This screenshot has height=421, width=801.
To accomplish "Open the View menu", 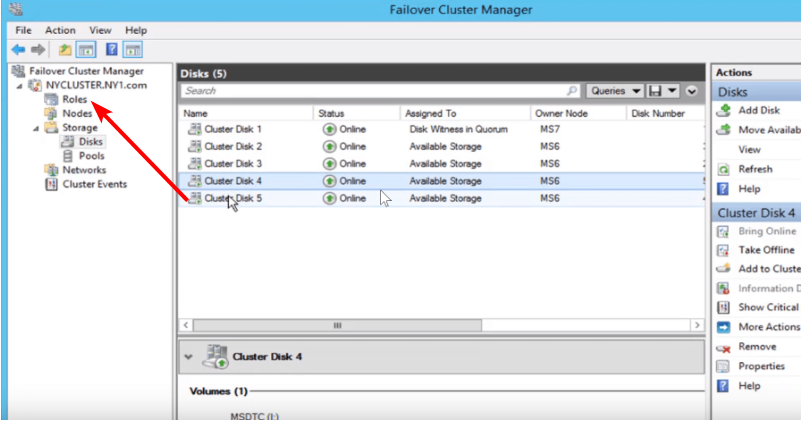I will (x=100, y=30).
